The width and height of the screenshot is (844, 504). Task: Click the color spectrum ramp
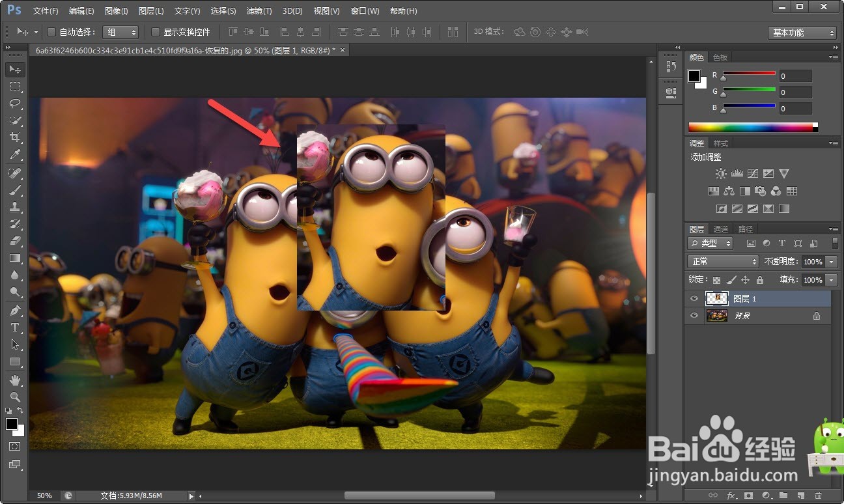pos(753,127)
